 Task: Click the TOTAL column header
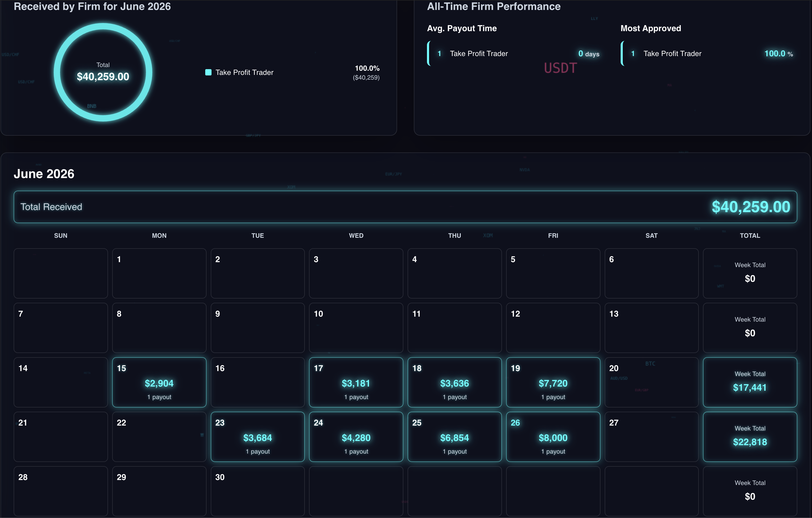[750, 236]
